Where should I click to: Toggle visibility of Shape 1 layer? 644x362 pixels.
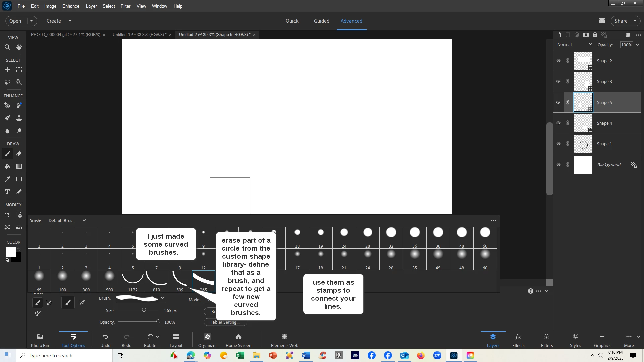click(x=558, y=144)
